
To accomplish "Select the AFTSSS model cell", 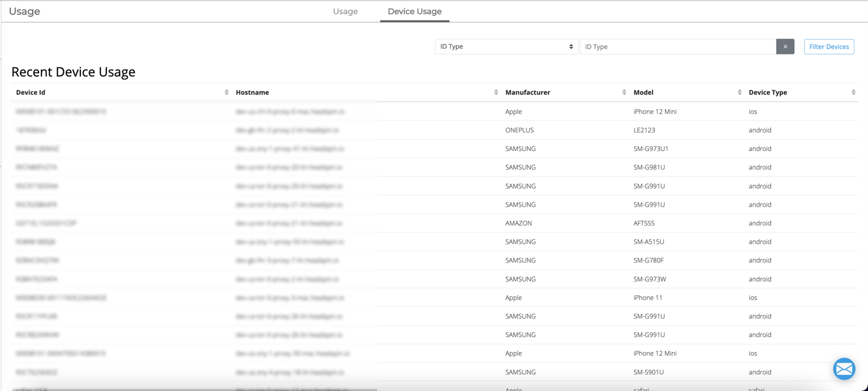I will [644, 223].
